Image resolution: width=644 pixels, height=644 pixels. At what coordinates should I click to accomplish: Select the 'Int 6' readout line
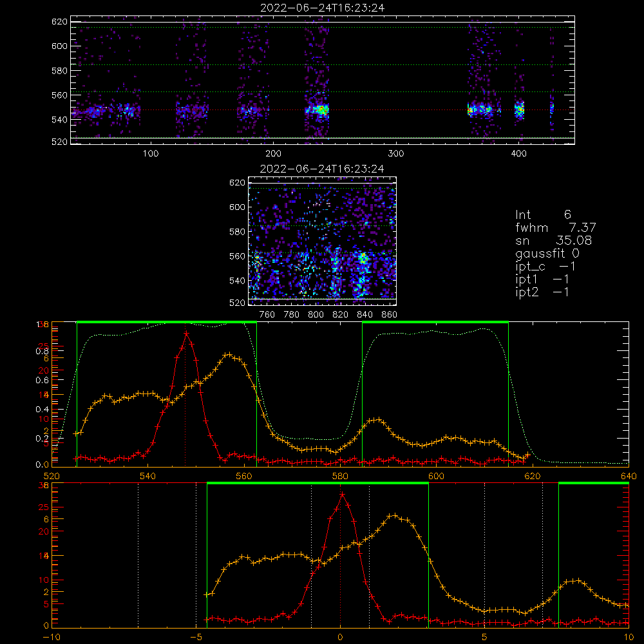click(x=543, y=214)
